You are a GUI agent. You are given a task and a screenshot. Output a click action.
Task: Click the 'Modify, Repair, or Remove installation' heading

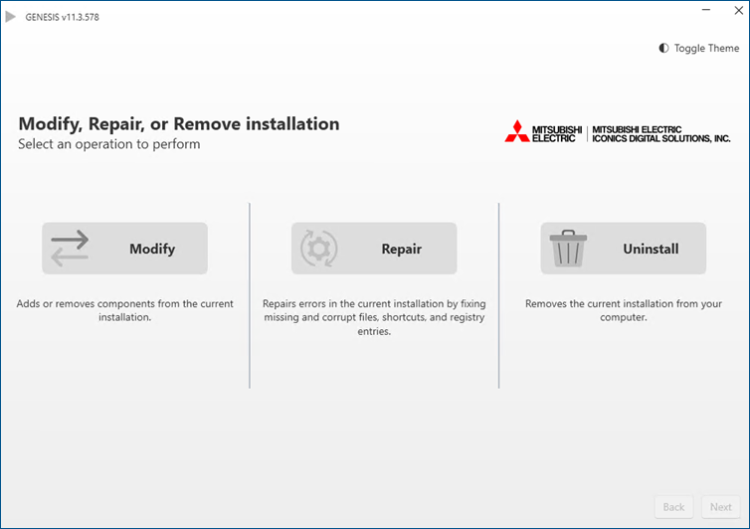tap(179, 124)
